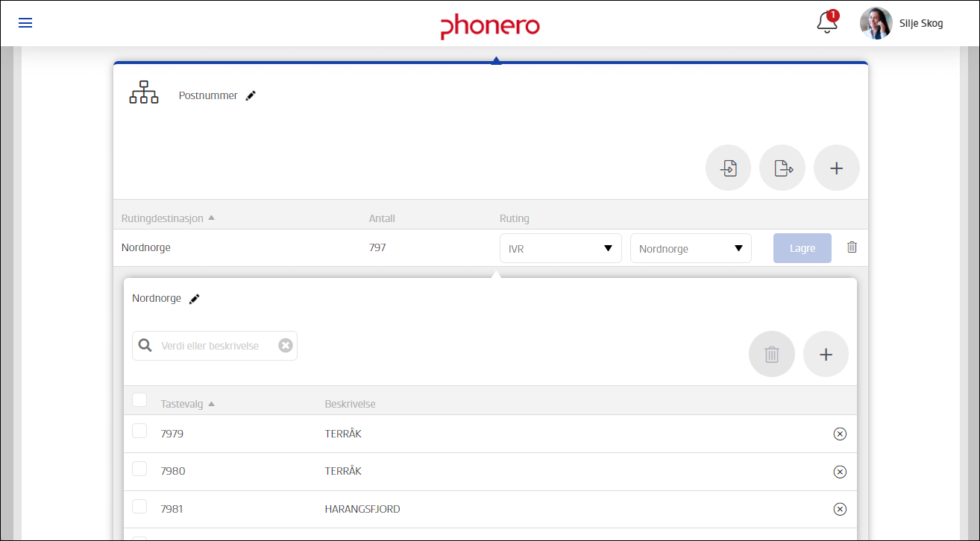Click the routing tree hierarchy icon
The image size is (980, 541).
click(144, 92)
